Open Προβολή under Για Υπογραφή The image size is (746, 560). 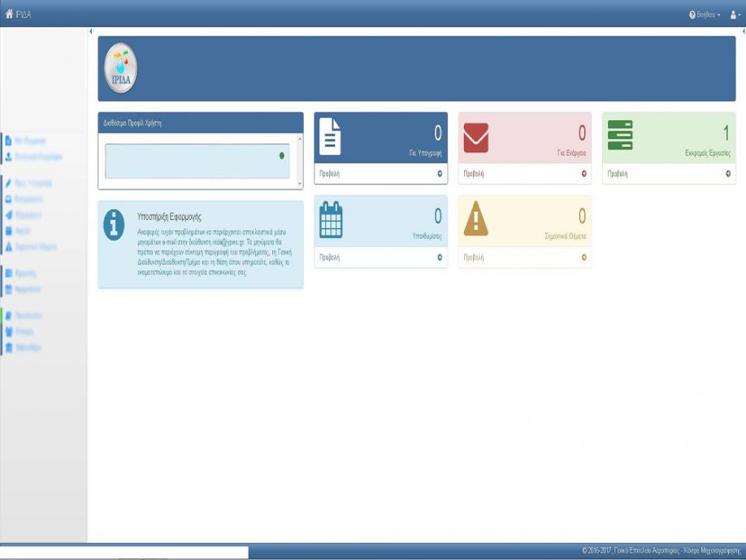point(329,174)
